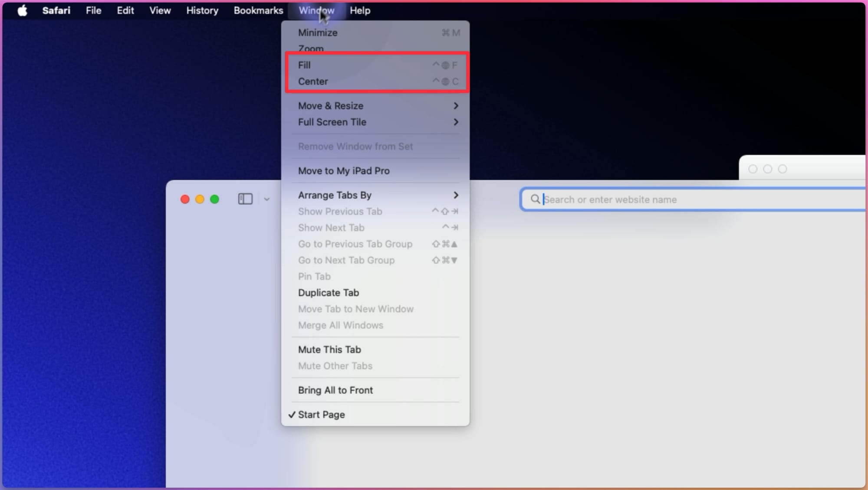The height and width of the screenshot is (490, 868).
Task: Duplicate the current tab
Action: point(329,292)
